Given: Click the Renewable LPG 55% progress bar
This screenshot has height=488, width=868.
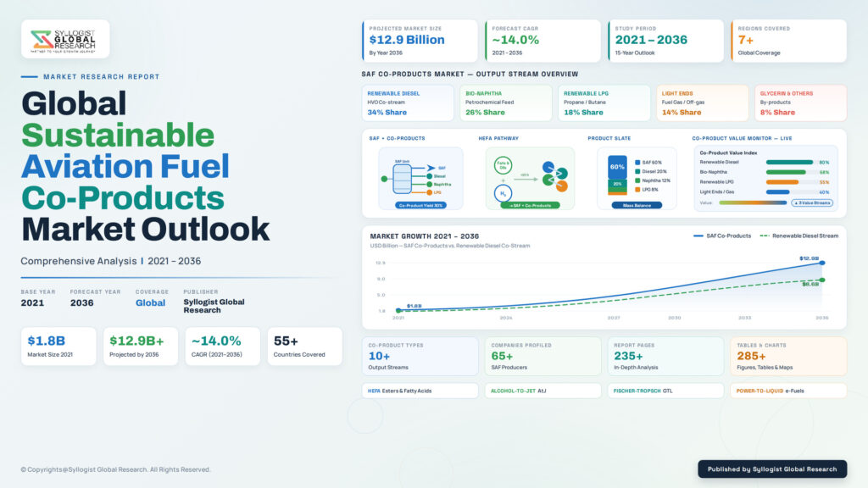Looking at the screenshot, I should click(x=782, y=182).
